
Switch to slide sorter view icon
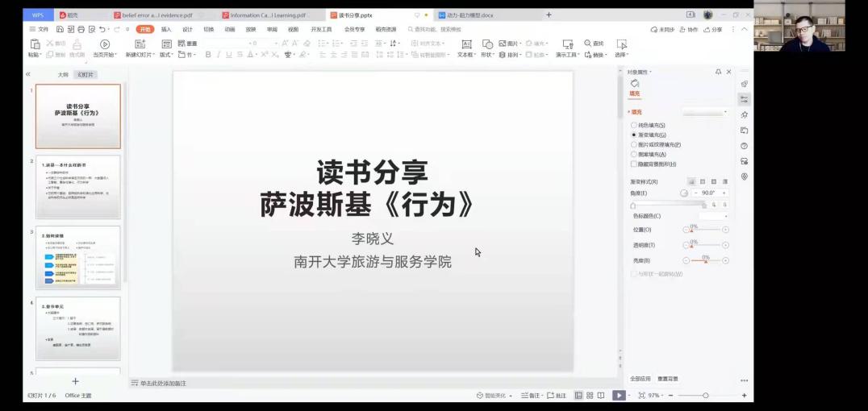coord(590,396)
